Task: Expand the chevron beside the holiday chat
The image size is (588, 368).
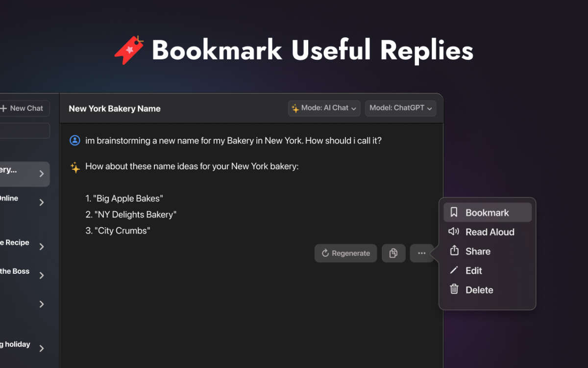Action: [42, 348]
